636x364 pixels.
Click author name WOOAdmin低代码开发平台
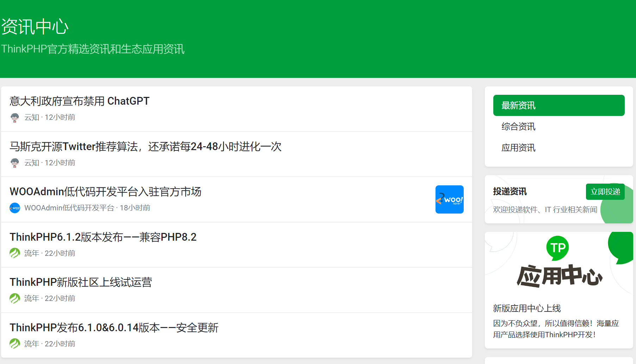click(x=69, y=208)
